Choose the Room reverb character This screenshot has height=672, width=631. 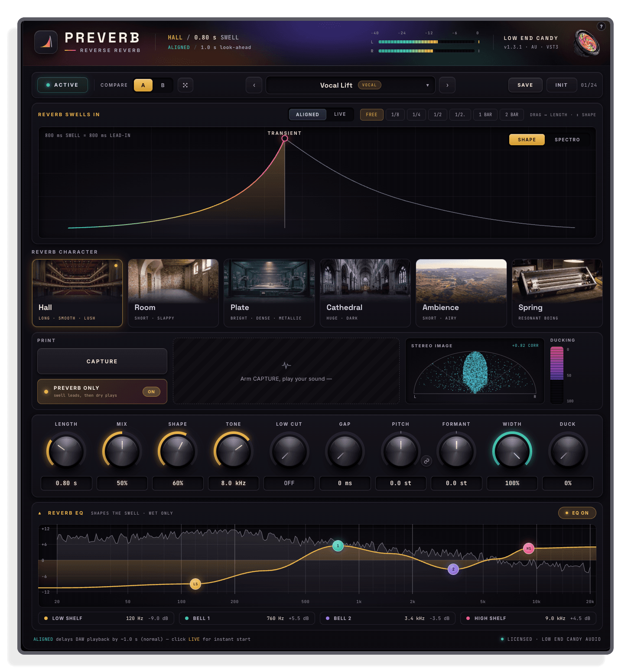[x=173, y=293]
